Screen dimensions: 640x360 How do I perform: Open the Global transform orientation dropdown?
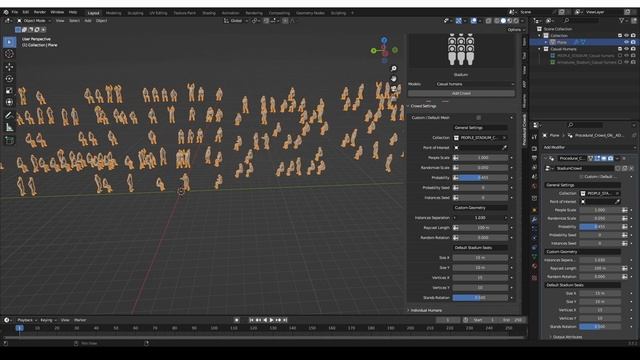(236, 20)
